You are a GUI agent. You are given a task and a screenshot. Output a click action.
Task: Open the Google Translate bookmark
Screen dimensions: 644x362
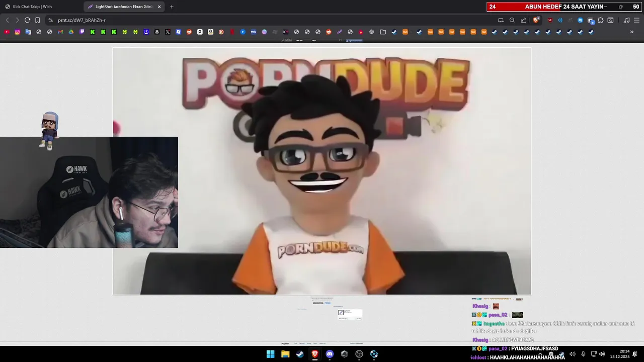(x=28, y=32)
